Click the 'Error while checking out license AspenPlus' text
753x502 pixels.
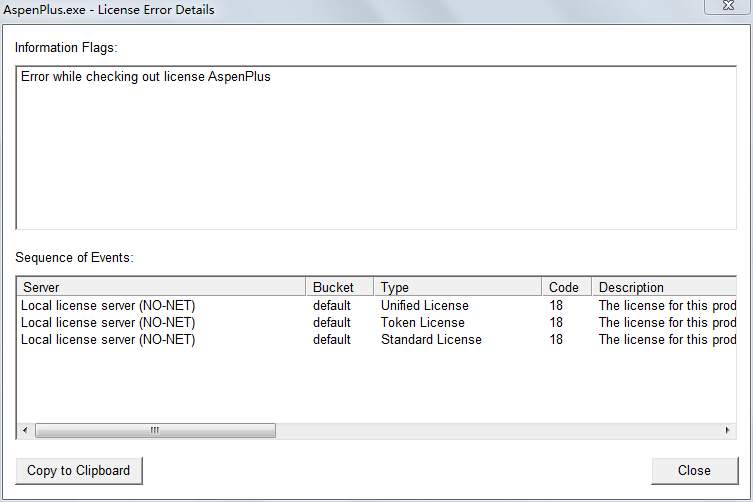[x=146, y=77]
